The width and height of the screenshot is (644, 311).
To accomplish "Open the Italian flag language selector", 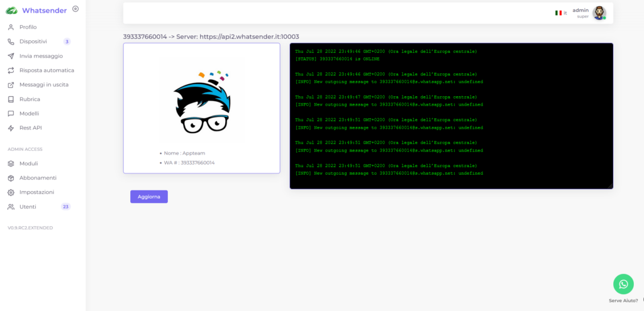I will coord(561,13).
